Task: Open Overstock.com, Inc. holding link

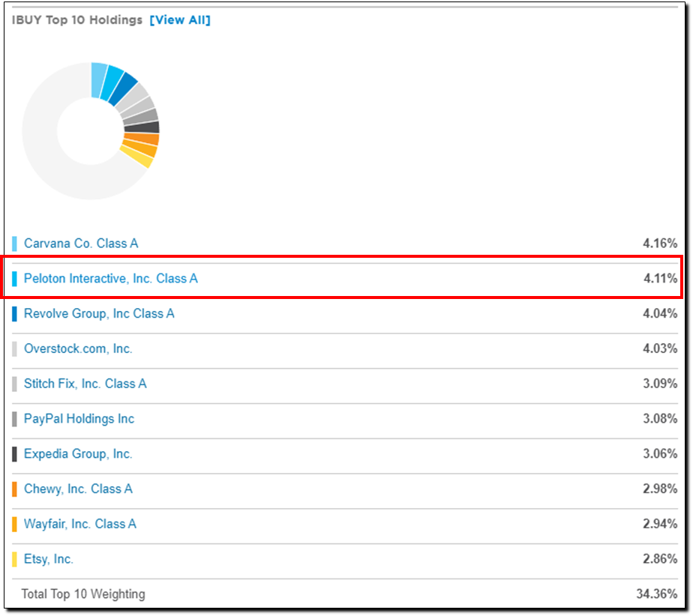Action: click(78, 348)
